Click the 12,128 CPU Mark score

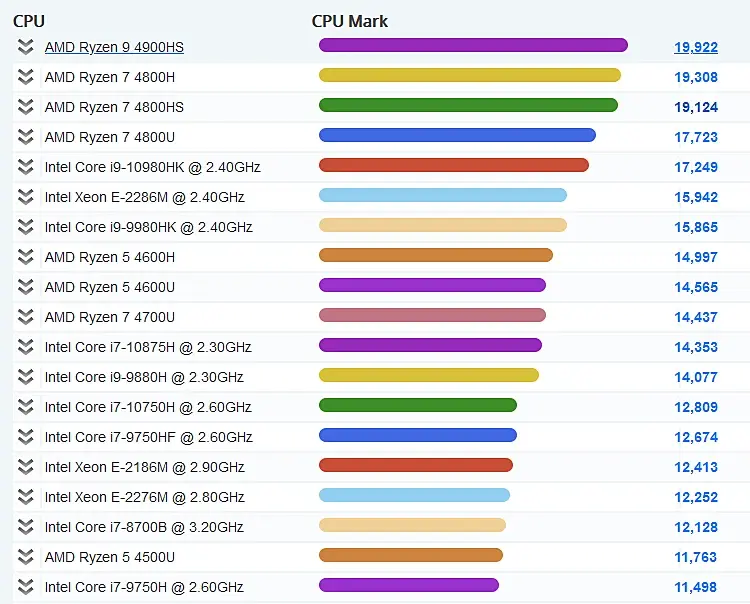(x=696, y=527)
